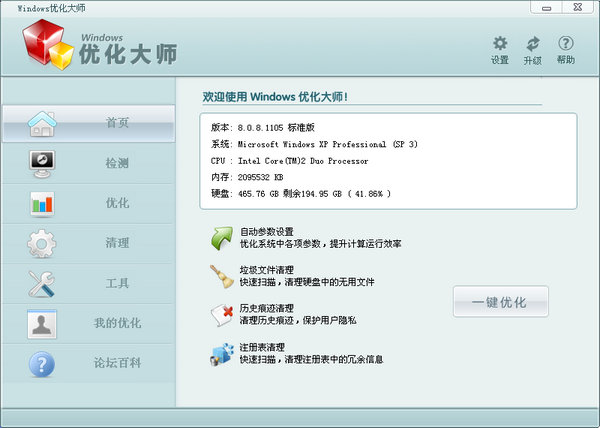Image resolution: width=600 pixels, height=428 pixels.
Task: Select the 优化 bar chart icon
Action: coord(42,204)
